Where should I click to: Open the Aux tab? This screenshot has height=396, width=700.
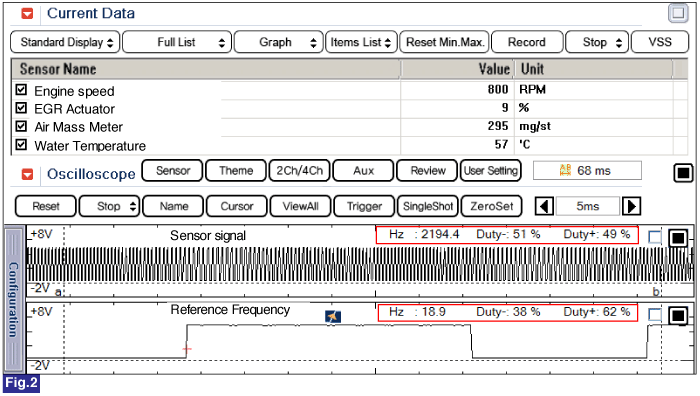[363, 171]
